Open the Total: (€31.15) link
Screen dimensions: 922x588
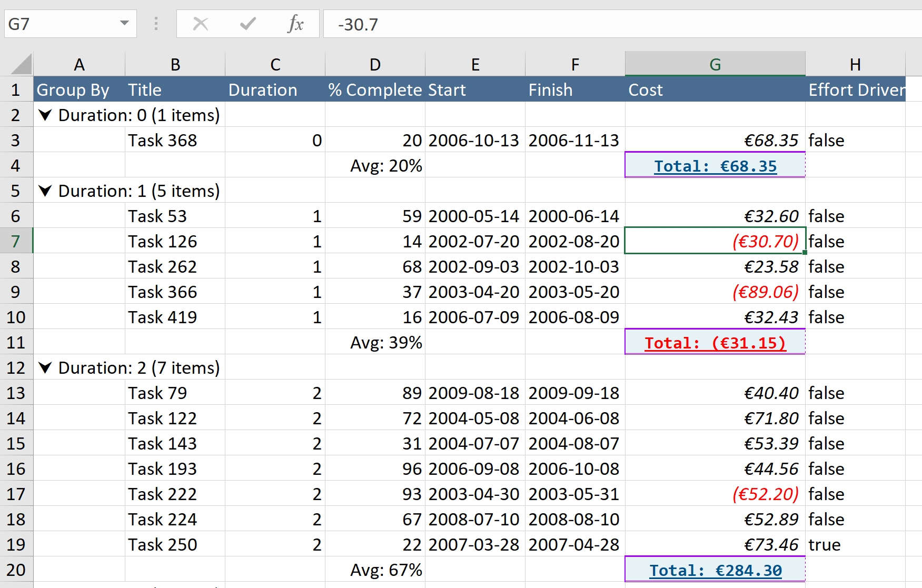click(715, 343)
